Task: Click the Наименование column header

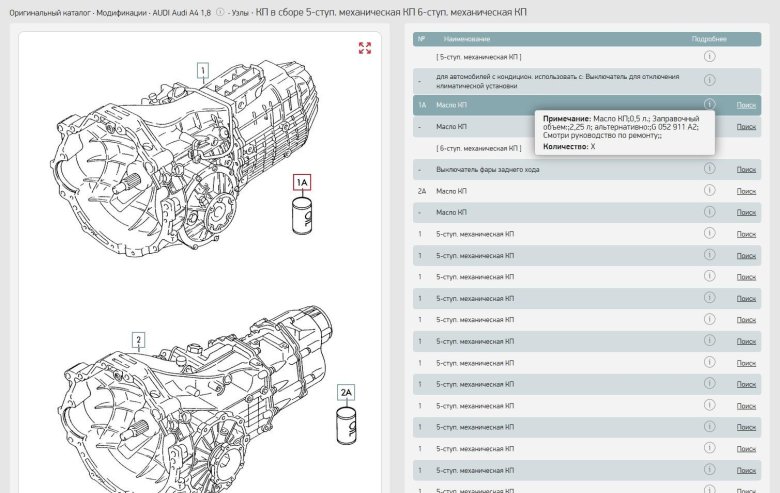Action: [x=466, y=39]
